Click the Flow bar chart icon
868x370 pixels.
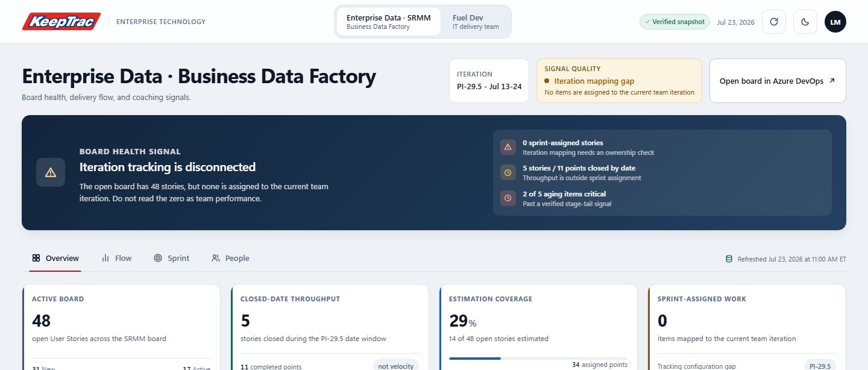(x=105, y=258)
